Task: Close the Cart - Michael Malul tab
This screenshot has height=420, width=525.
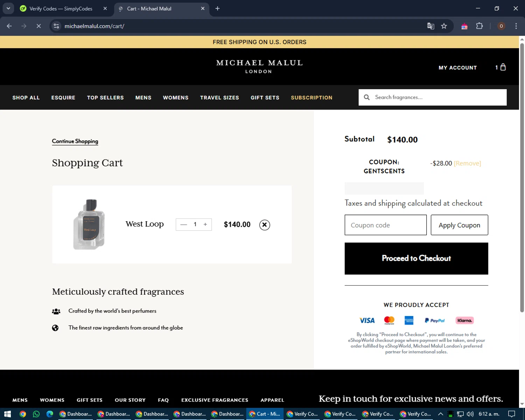Action: 203,8
